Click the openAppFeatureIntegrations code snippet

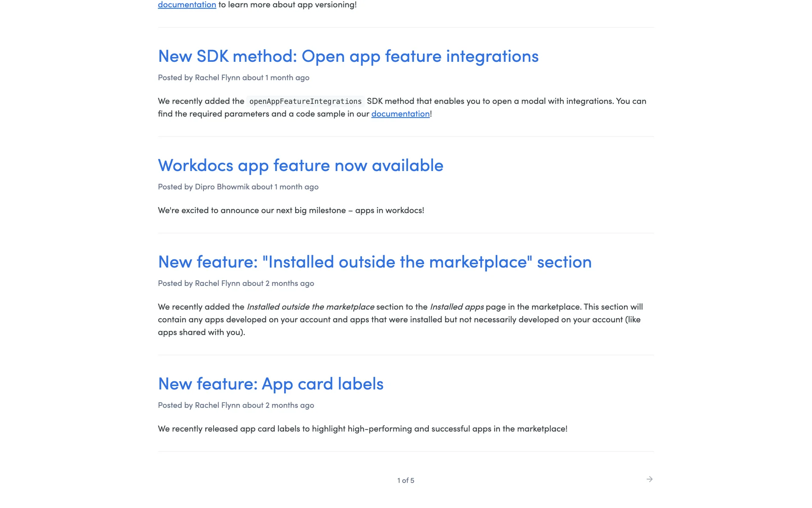305,102
